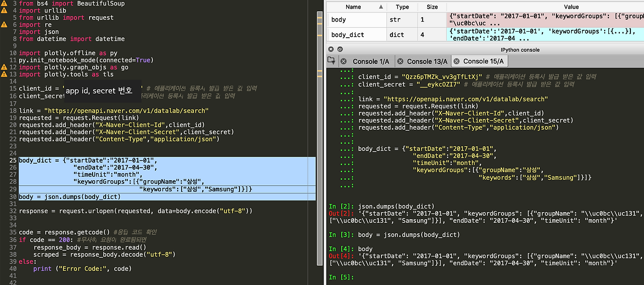Screen dimensions: 644x285
Task: Click the editor line with scraped = response_body.decode
Action: [x=104, y=254]
